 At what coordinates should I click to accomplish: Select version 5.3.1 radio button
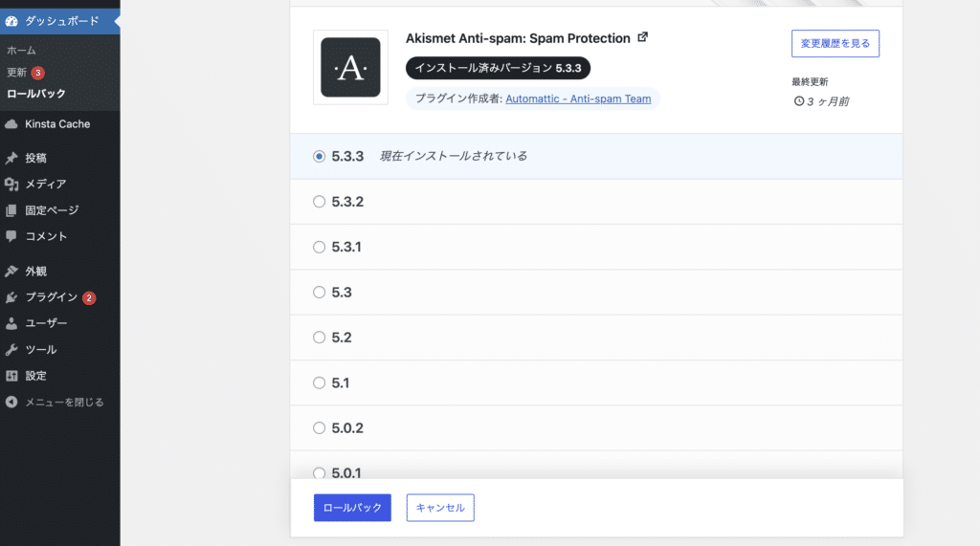click(x=320, y=247)
